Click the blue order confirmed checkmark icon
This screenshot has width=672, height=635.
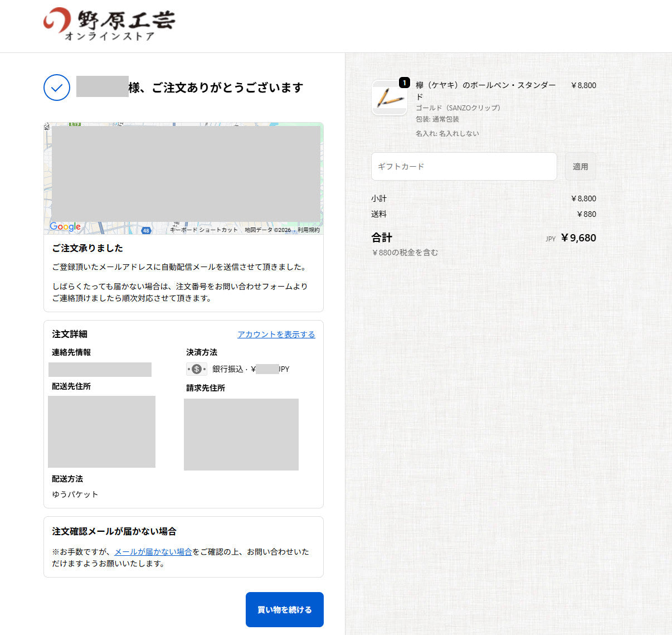point(57,88)
